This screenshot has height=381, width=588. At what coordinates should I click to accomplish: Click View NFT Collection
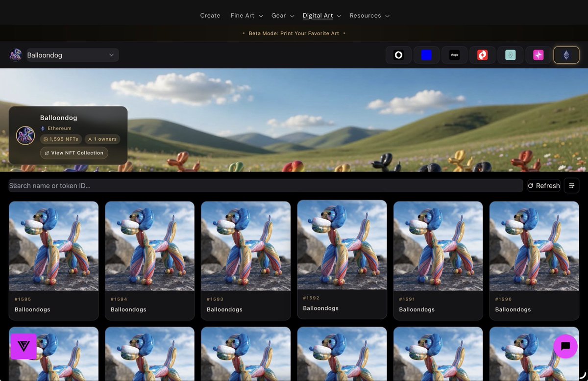pyautogui.click(x=74, y=153)
